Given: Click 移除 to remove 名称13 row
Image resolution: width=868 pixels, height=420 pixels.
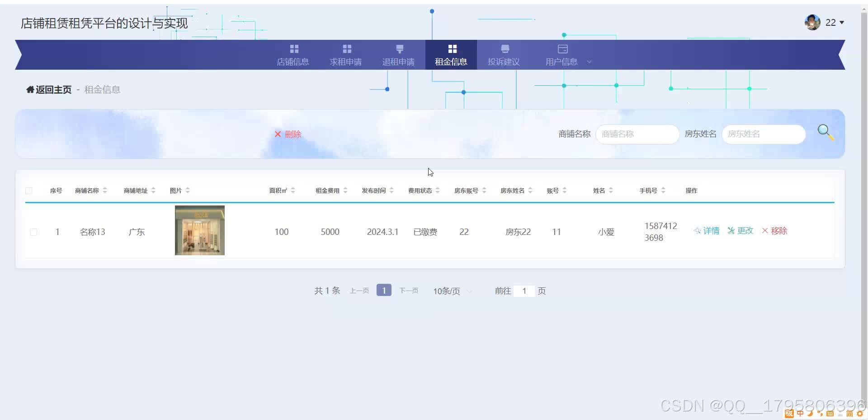Looking at the screenshot, I should 775,231.
